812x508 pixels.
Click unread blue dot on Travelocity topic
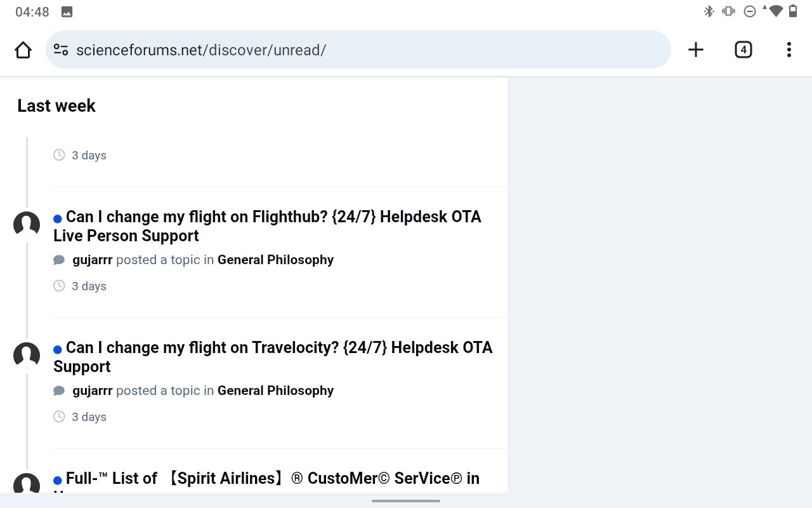coord(58,350)
